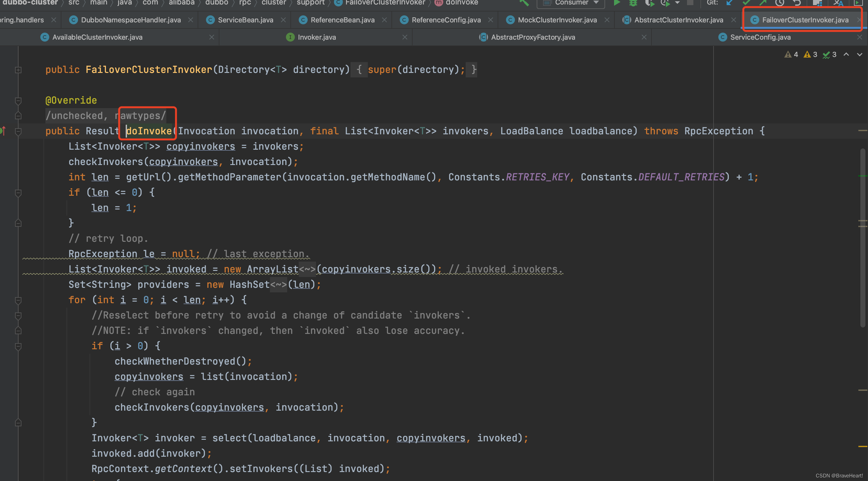
Task: Expand folded '/unchecked, rawtypes/' annotation
Action: coord(106,115)
